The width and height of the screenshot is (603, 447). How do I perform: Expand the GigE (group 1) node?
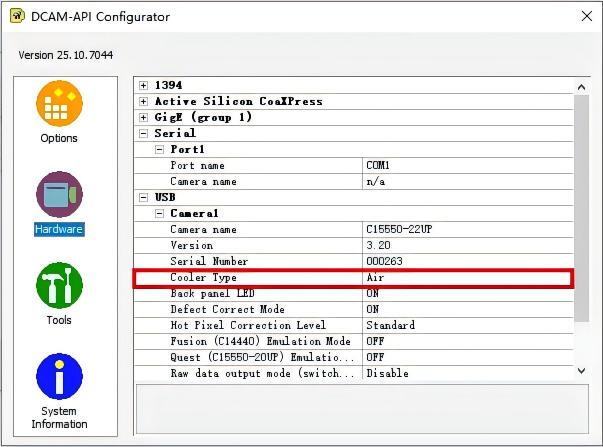click(143, 117)
